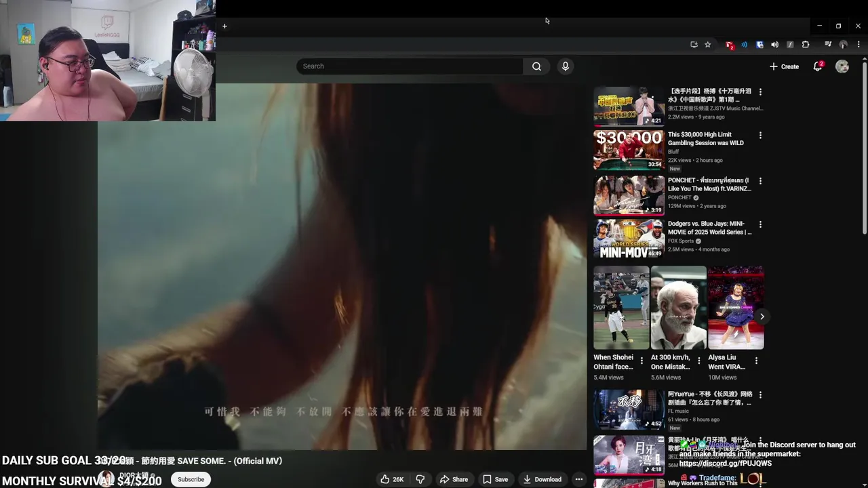The width and height of the screenshot is (868, 488).
Task: Open the browser profile avatar
Action: click(x=843, y=45)
